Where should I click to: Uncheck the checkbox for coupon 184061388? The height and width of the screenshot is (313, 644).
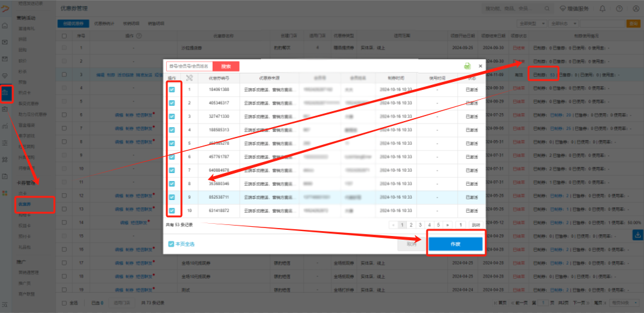[x=172, y=89]
